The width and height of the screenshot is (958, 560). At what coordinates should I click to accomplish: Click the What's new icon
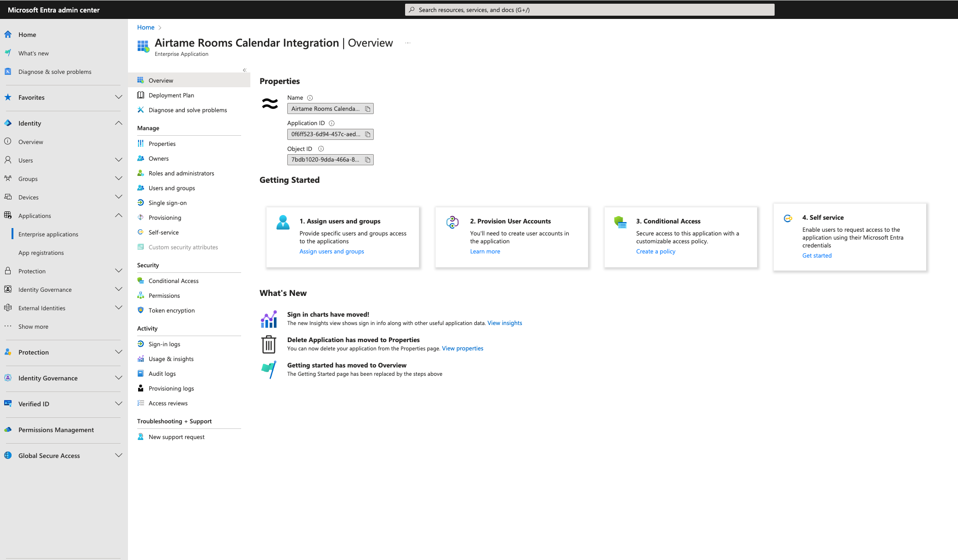pyautogui.click(x=8, y=53)
